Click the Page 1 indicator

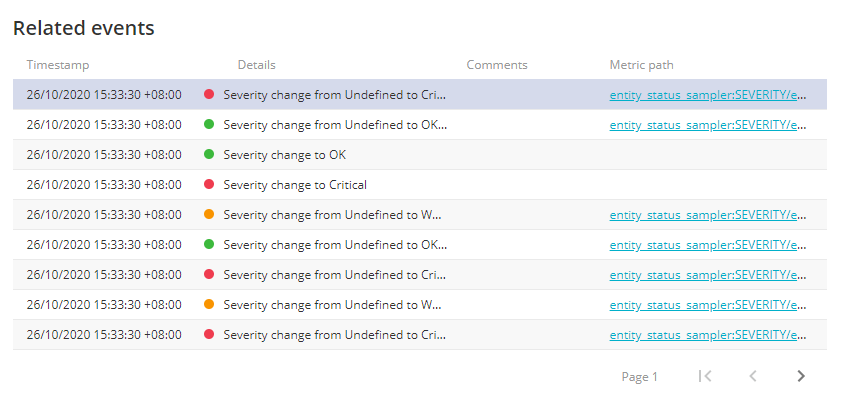click(x=639, y=377)
